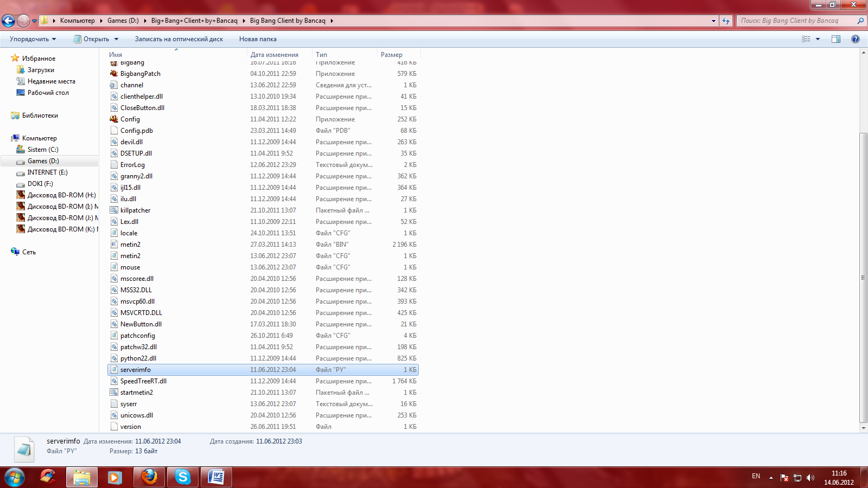The height and width of the screenshot is (488, 868).
Task: Select the BigbangPatch application icon
Action: tap(114, 74)
